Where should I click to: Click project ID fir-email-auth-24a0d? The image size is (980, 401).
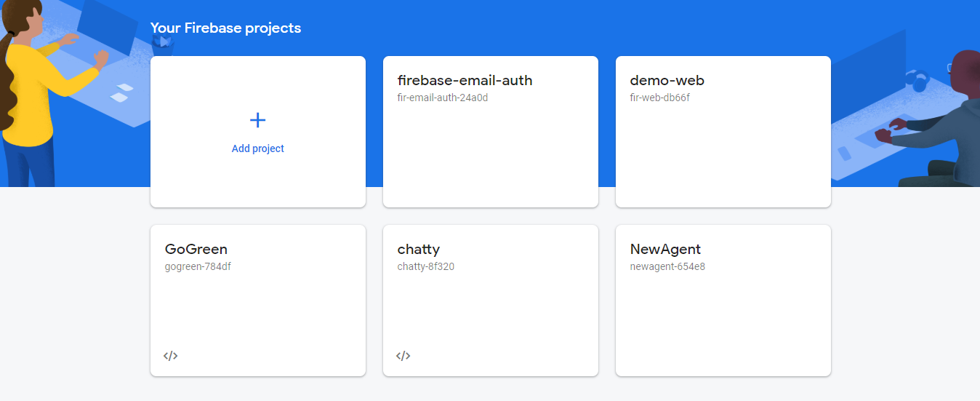point(443,98)
